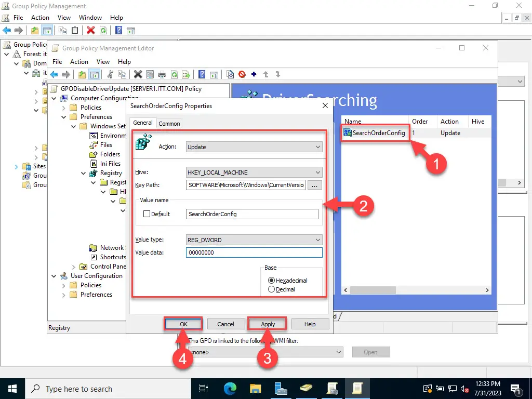This screenshot has width=532, height=399.
Task: Click left scroll arrow below the registry list
Action: point(345,290)
